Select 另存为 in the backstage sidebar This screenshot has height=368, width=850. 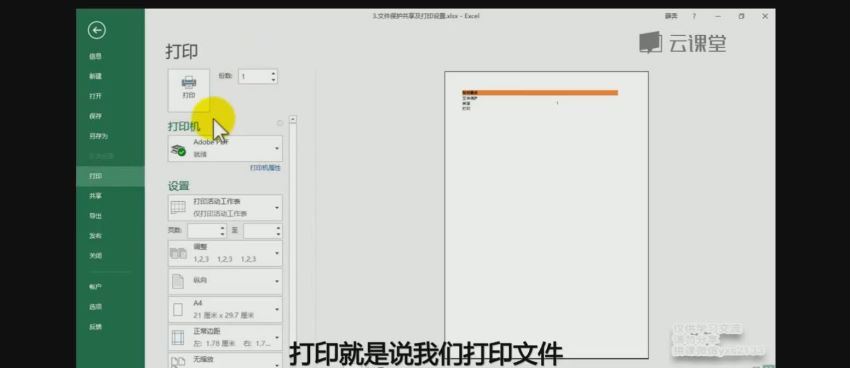pos(99,136)
